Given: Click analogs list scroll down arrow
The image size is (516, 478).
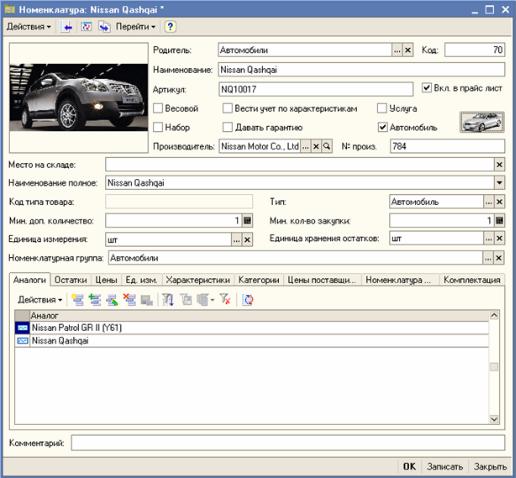Looking at the screenshot, I should [x=494, y=419].
